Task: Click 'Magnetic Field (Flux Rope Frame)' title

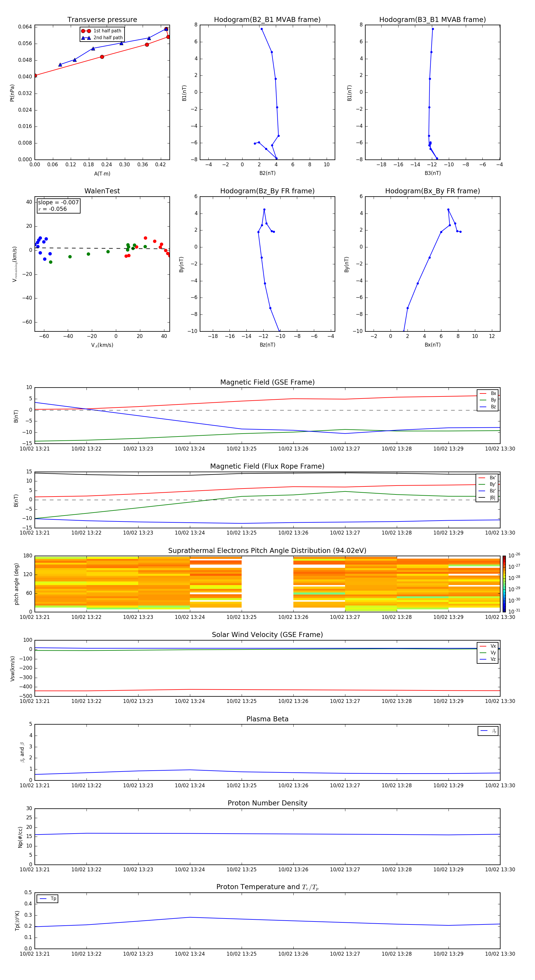Action: (x=267, y=467)
